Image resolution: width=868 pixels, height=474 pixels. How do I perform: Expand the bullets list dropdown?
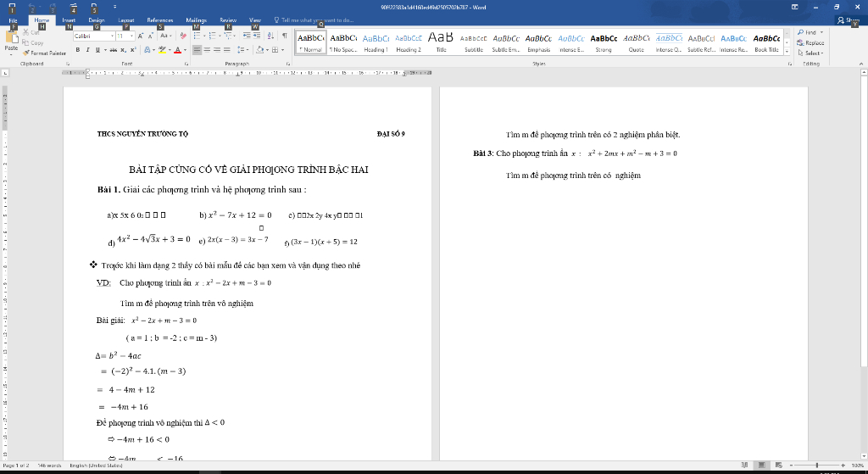click(204, 36)
